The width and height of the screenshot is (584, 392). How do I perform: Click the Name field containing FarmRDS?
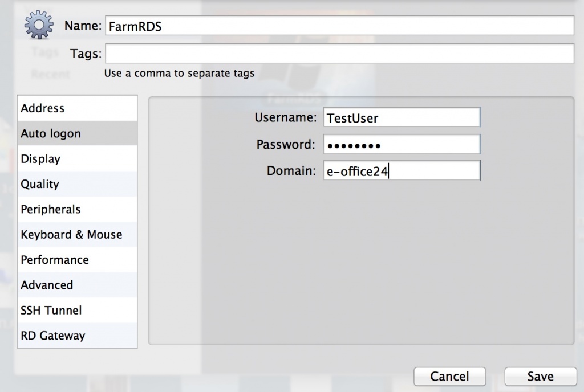click(339, 26)
